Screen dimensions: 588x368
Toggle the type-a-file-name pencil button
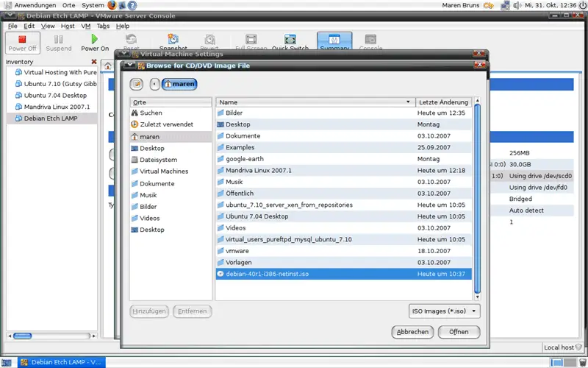[137, 84]
